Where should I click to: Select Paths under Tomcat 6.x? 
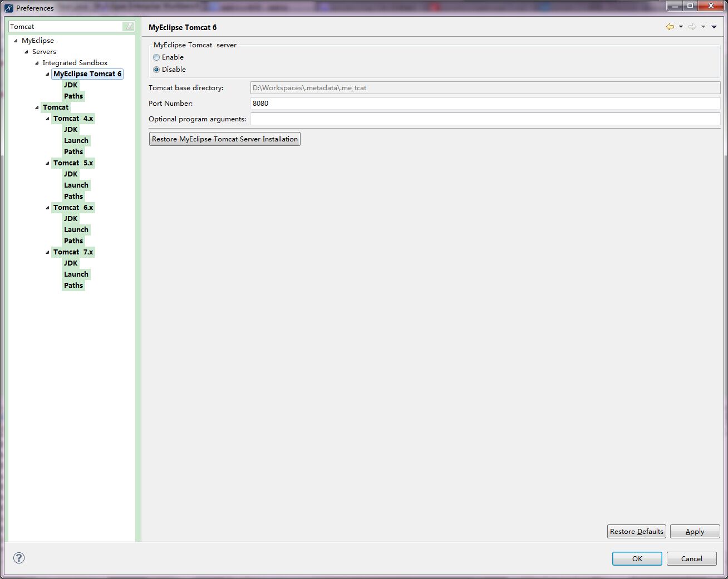coord(73,241)
